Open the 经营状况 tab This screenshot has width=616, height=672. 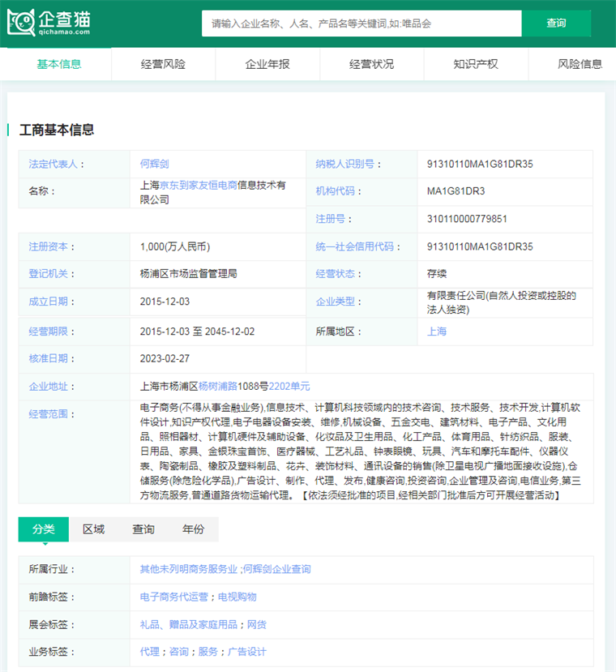[x=372, y=64]
